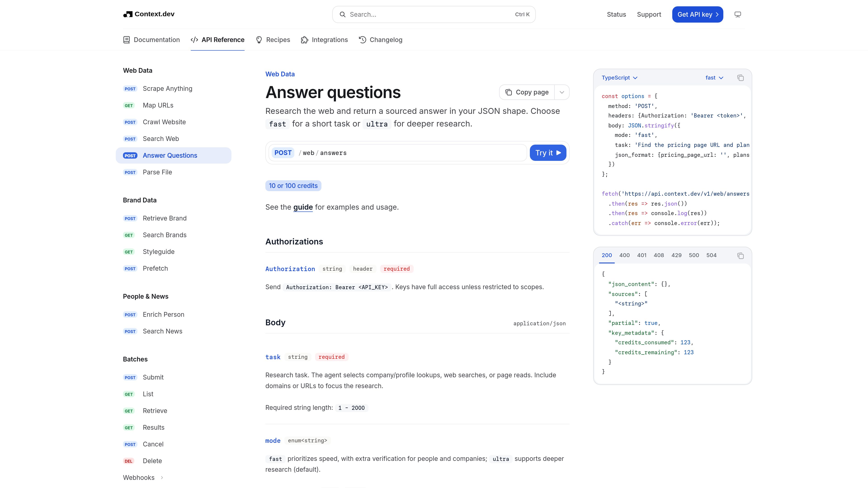Select the 504 response tab
This screenshot has height=488, width=868.
point(711,255)
